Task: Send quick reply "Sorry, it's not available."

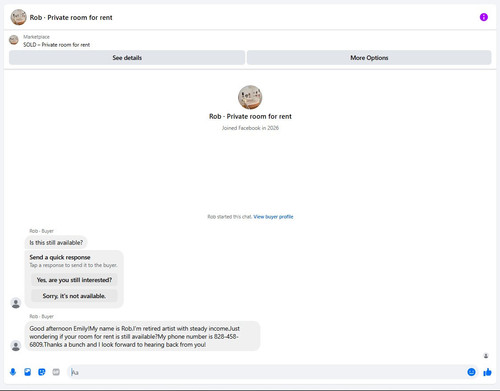Action: (x=74, y=296)
